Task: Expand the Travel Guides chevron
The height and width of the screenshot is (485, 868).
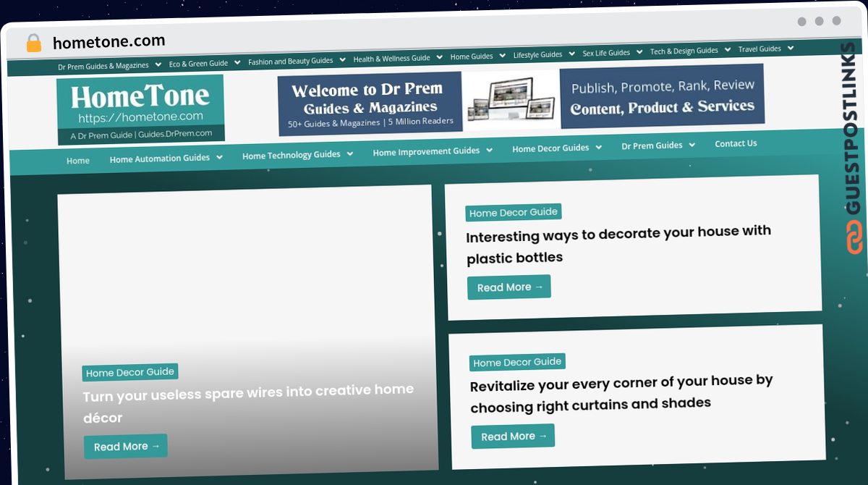Action: 791,48
